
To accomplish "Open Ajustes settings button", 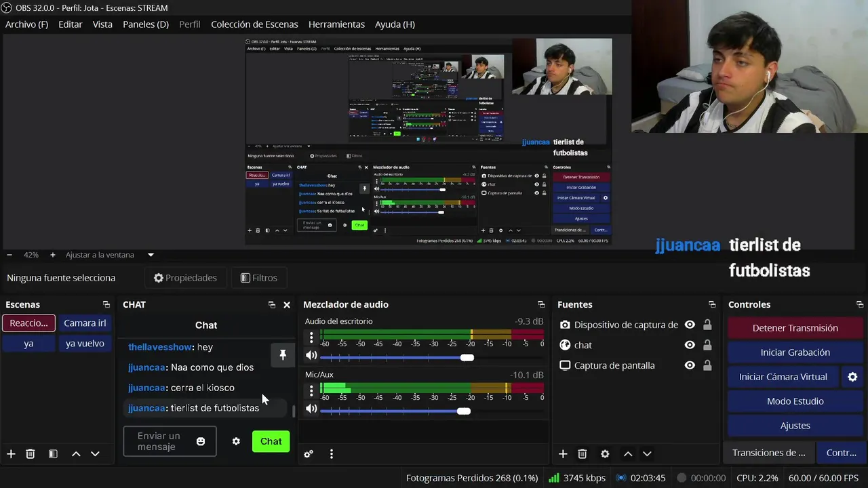I will [x=795, y=426].
